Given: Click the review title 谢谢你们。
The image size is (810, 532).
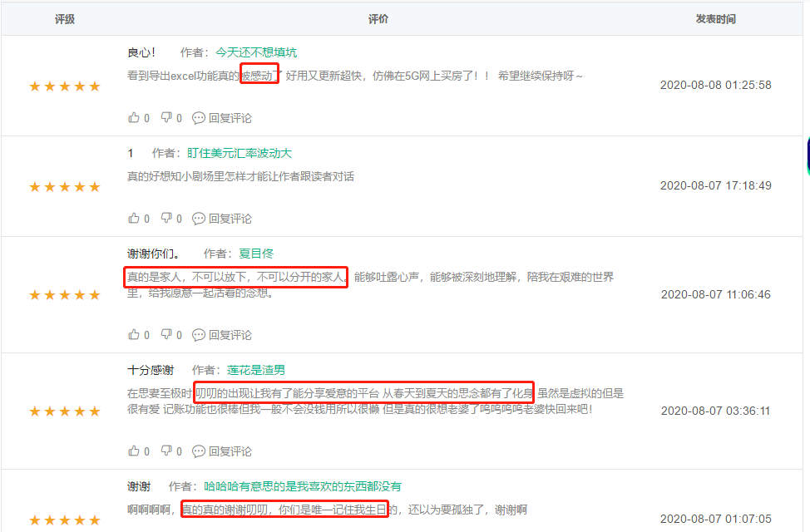Looking at the screenshot, I should (x=153, y=254).
